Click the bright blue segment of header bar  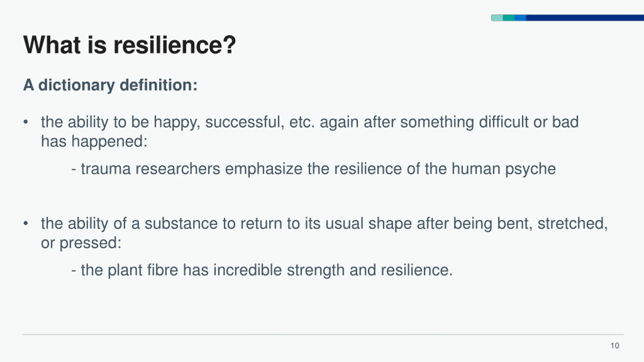(x=520, y=18)
